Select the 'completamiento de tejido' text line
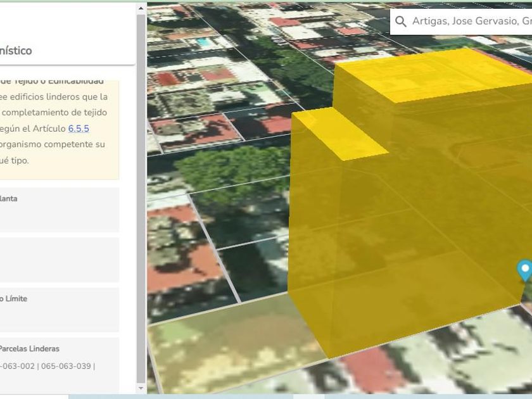 tap(54, 113)
